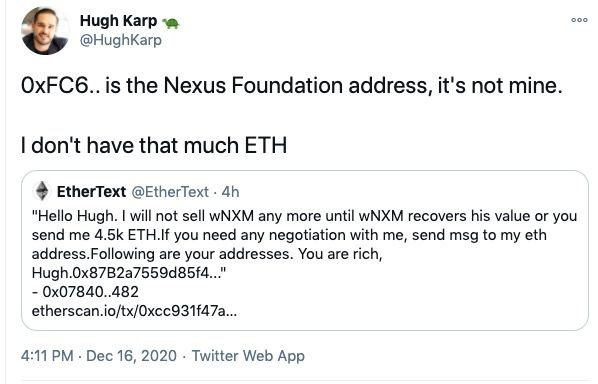Image resolution: width=598 pixels, height=384 pixels.
Task: Open the Twitter Web App source link
Action: 248,356
